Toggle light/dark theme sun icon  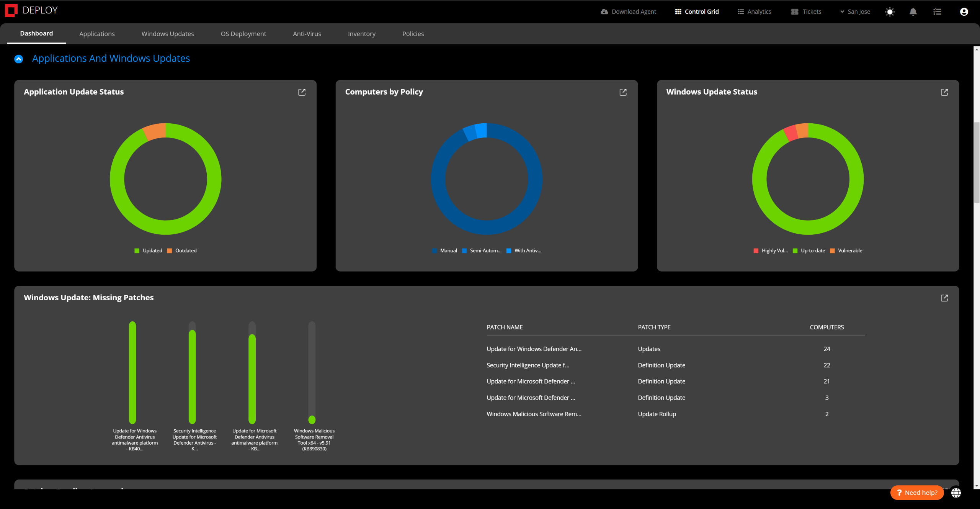click(890, 12)
